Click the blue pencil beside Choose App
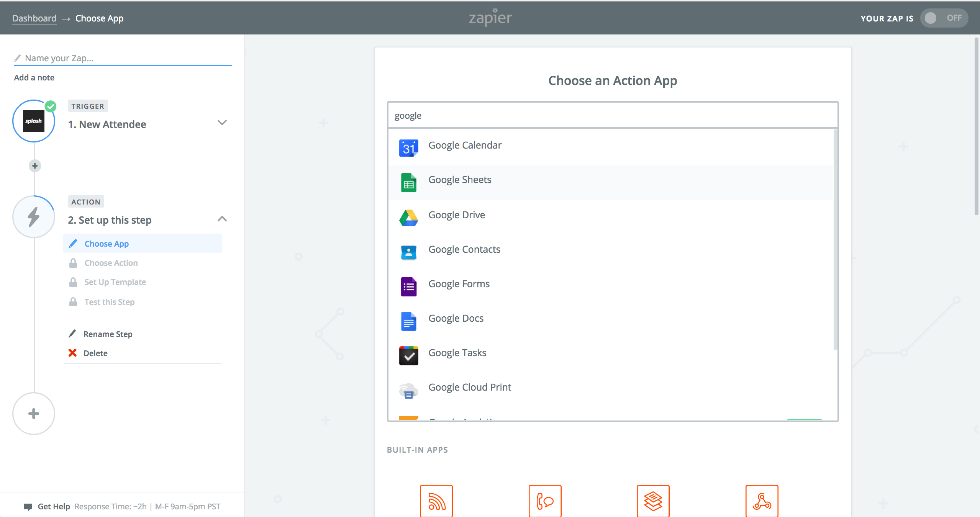This screenshot has width=980, height=517. (x=73, y=244)
